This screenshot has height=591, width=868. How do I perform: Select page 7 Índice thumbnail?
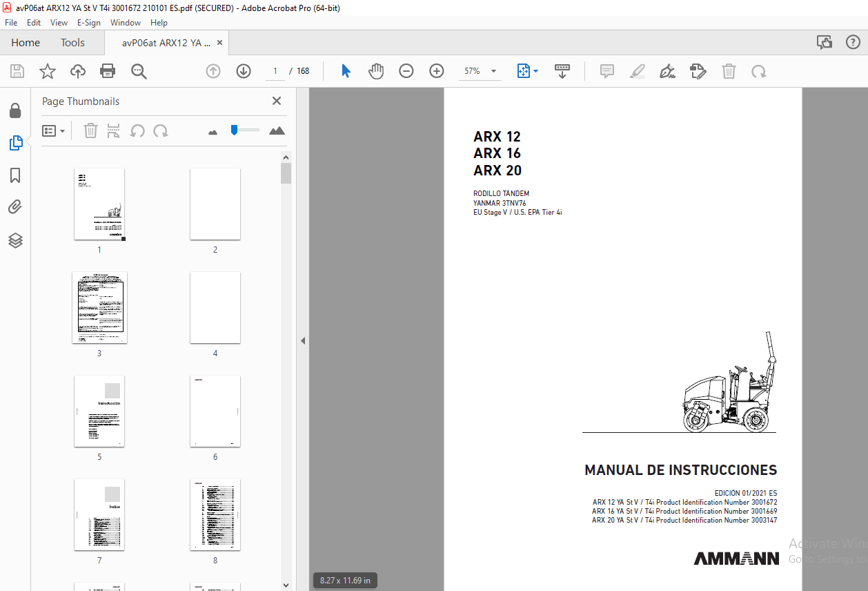tap(99, 514)
